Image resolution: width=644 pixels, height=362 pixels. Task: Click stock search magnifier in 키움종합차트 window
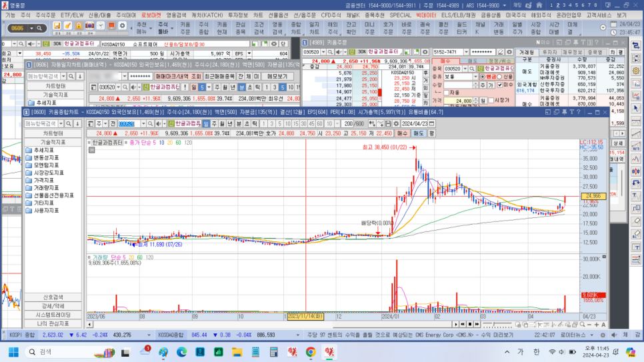(150, 124)
